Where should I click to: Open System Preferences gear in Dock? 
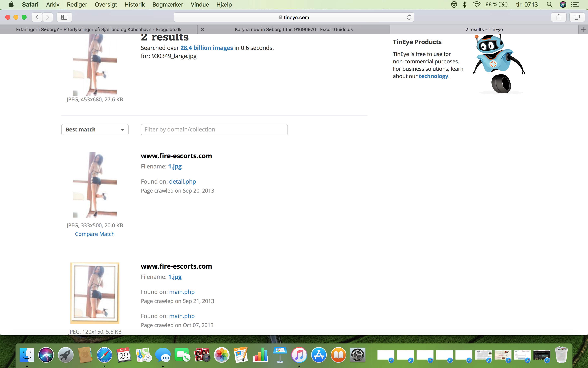[x=358, y=355]
